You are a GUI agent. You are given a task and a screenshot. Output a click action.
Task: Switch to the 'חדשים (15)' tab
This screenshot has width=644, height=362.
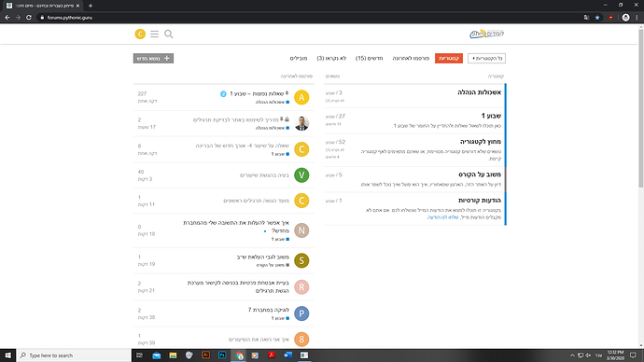click(x=370, y=58)
